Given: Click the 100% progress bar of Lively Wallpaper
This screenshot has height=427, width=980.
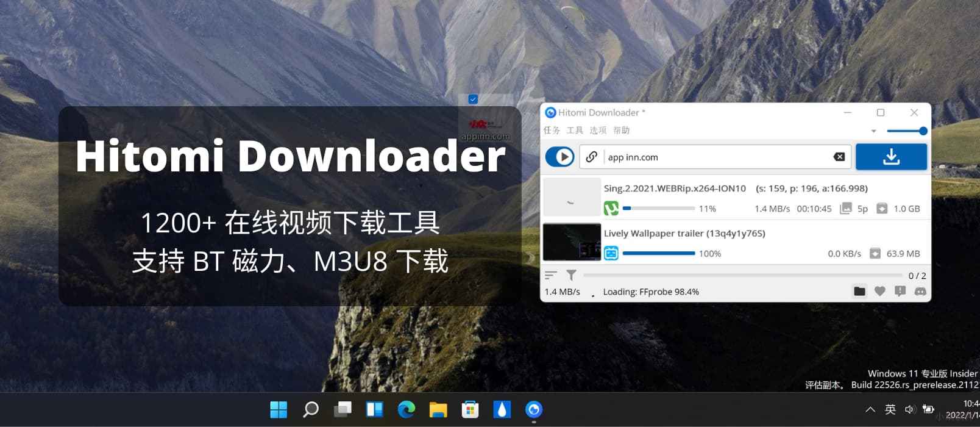Looking at the screenshot, I should (659, 253).
